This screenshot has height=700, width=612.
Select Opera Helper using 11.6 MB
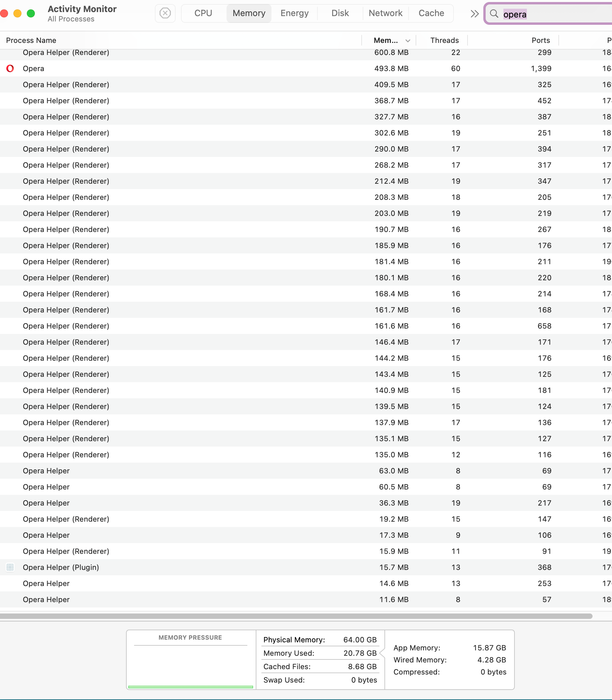coord(306,599)
